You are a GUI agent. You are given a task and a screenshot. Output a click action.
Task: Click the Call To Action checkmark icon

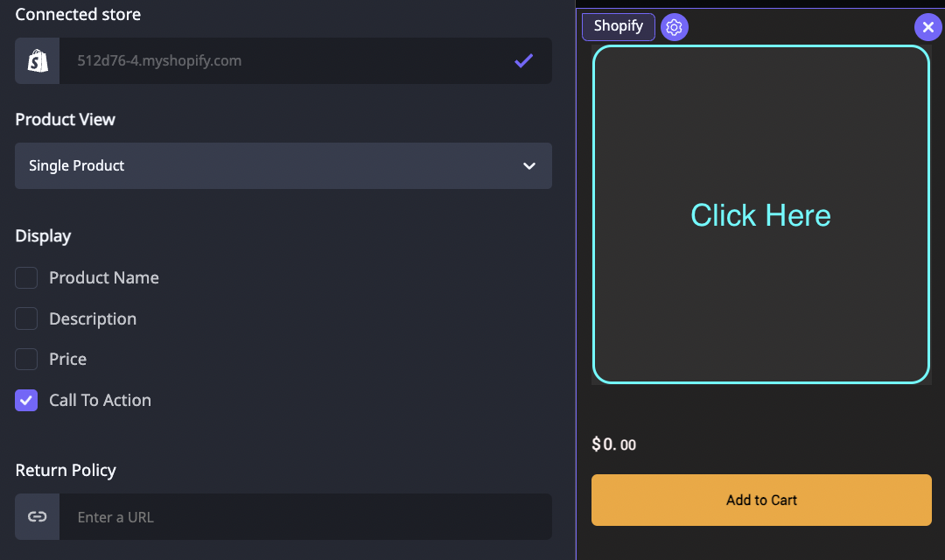25,400
